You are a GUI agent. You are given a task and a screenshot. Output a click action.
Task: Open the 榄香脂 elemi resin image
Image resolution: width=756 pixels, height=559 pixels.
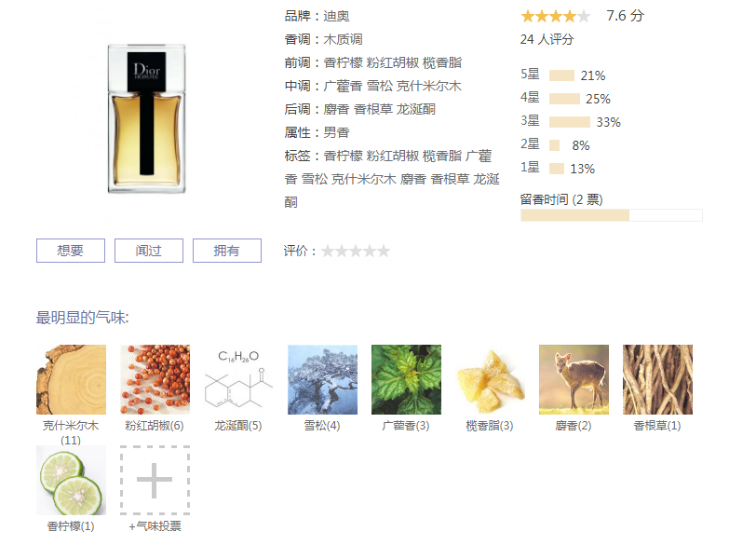(491, 379)
